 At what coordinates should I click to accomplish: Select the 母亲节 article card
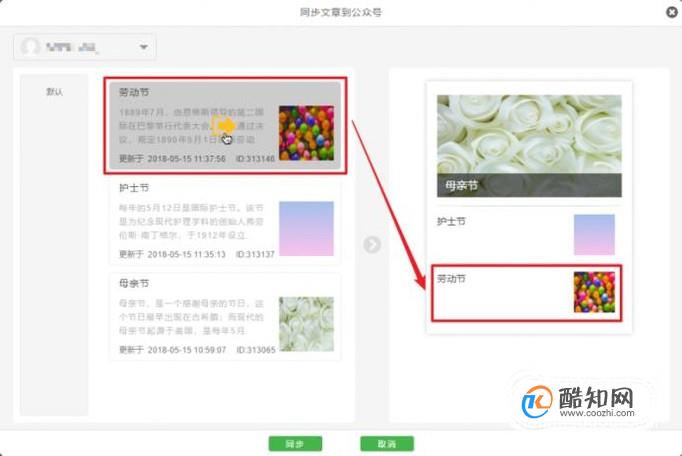(225, 317)
